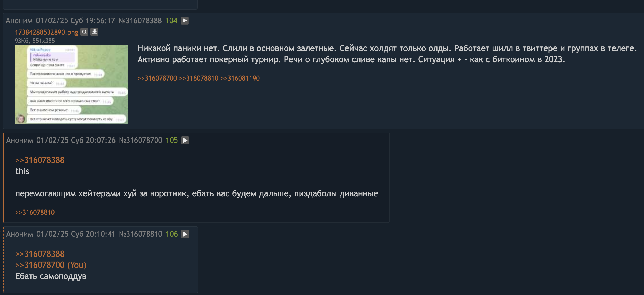Click the reverse image search magnifier icon
Screen dimensions: 644x295
point(84,32)
